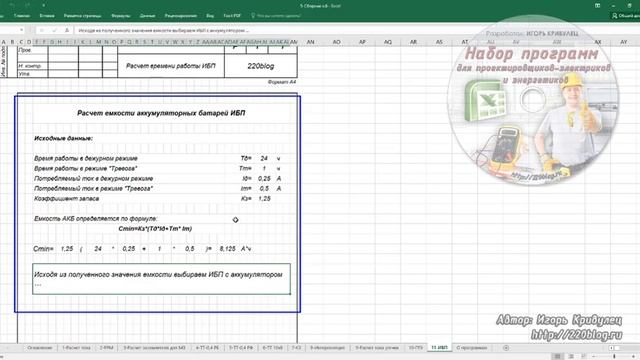Select column header AR
The width and height of the screenshot is (640, 360).
[x=413, y=42]
